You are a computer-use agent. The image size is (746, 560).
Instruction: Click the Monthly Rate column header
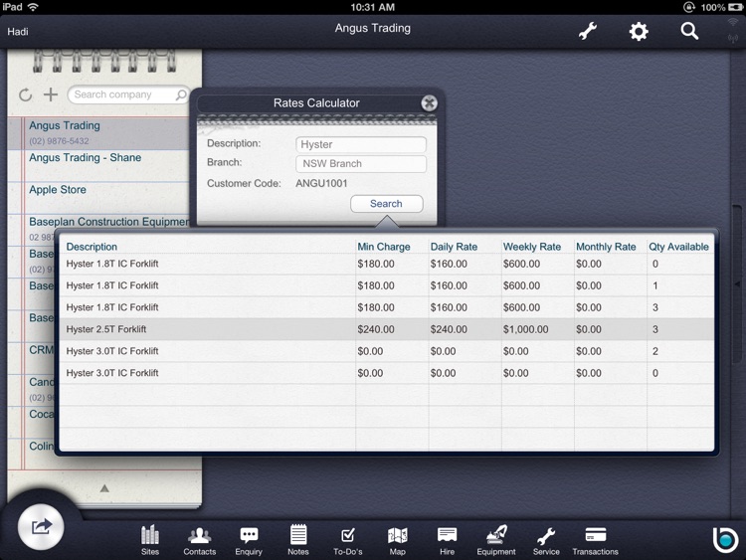pos(606,247)
